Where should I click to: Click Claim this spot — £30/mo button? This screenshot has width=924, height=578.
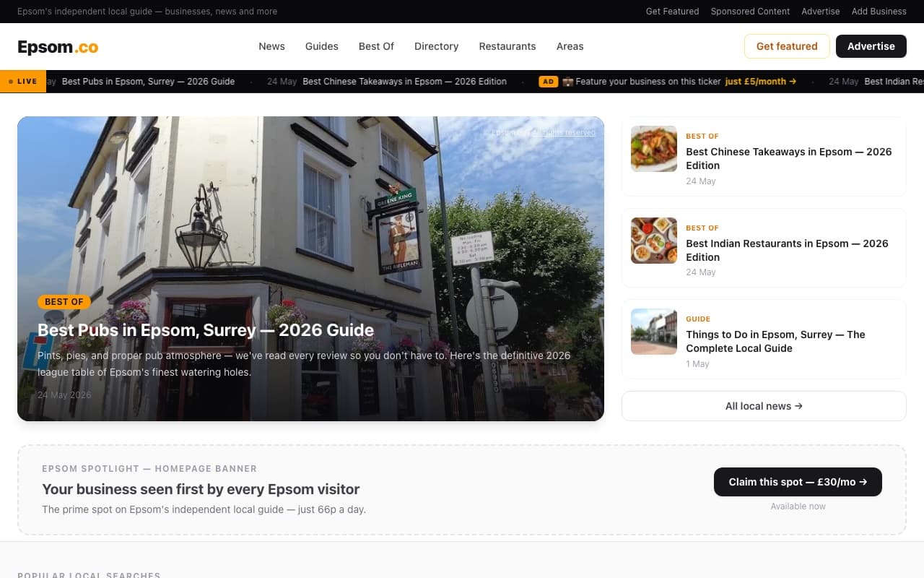[x=798, y=482]
